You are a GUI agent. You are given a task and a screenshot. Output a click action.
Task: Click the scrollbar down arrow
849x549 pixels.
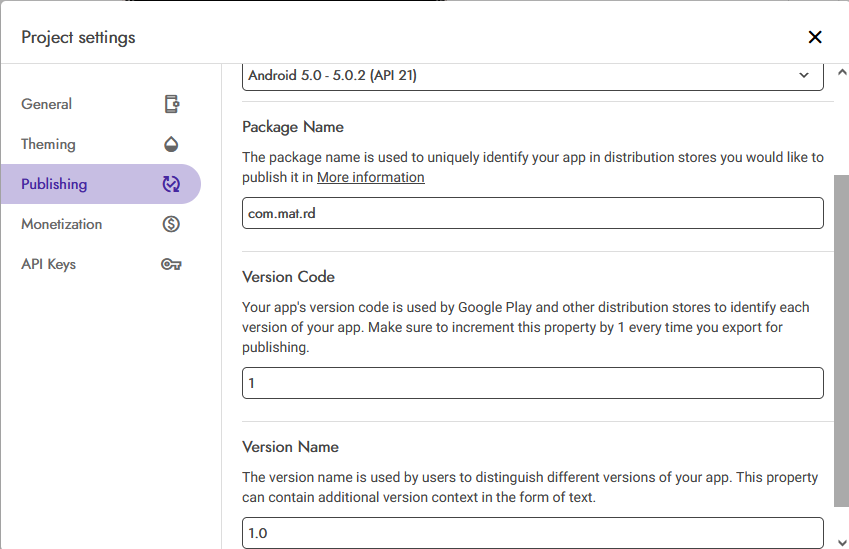(842, 542)
